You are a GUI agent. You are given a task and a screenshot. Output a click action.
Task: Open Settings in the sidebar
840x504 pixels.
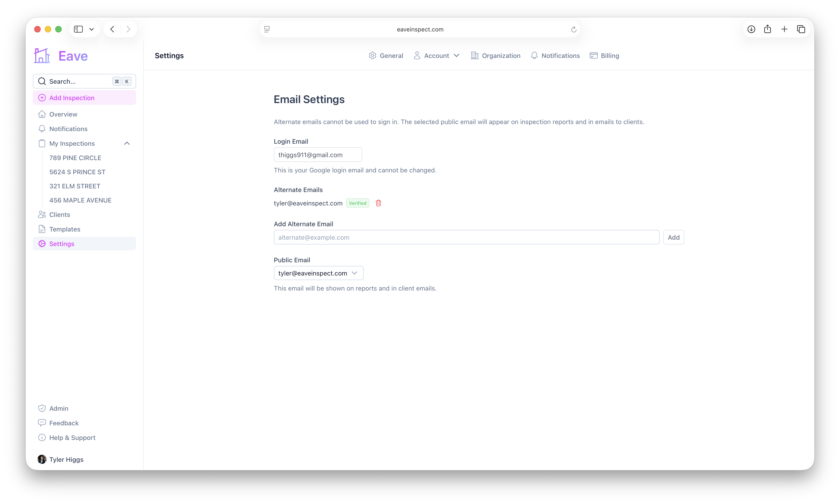coord(84,244)
